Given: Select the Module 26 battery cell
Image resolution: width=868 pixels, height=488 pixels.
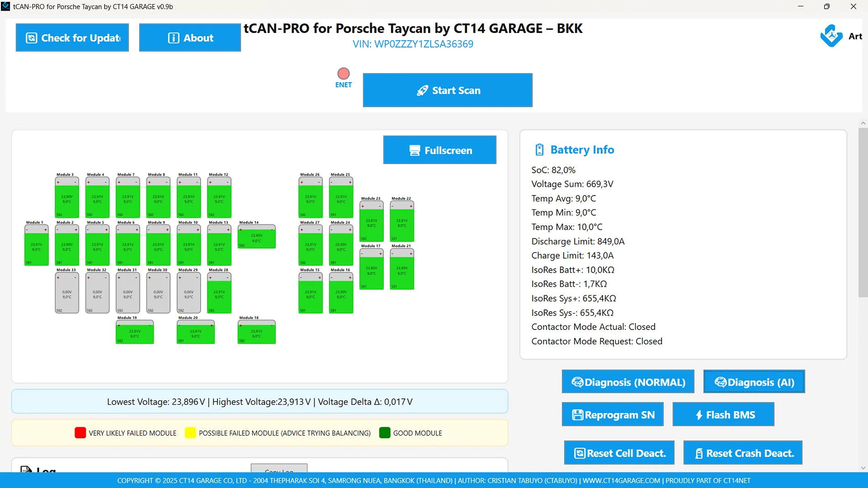Looking at the screenshot, I should [x=311, y=197].
